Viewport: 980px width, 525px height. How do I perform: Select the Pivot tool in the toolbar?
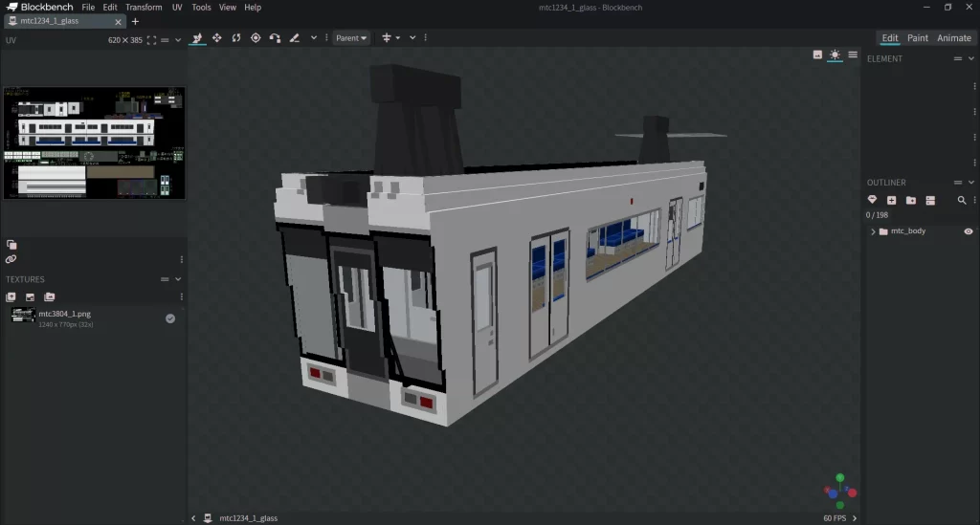[x=256, y=38]
